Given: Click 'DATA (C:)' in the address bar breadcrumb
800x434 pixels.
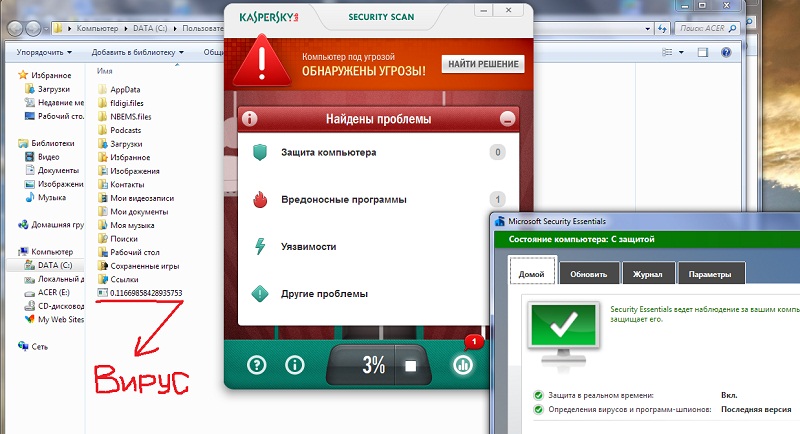Looking at the screenshot, I should [x=150, y=29].
